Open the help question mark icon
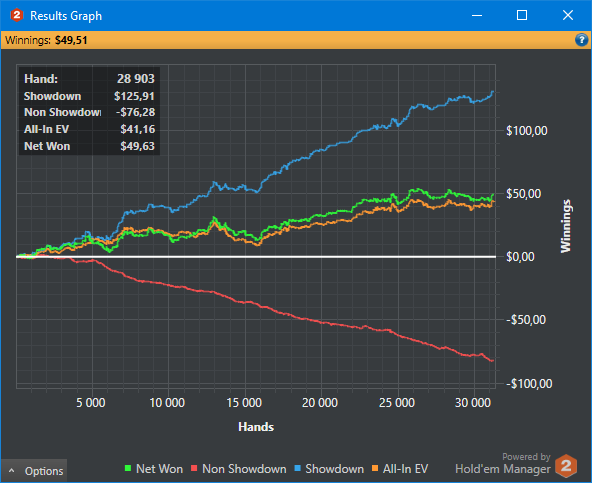The width and height of the screenshot is (592, 483). click(x=581, y=40)
